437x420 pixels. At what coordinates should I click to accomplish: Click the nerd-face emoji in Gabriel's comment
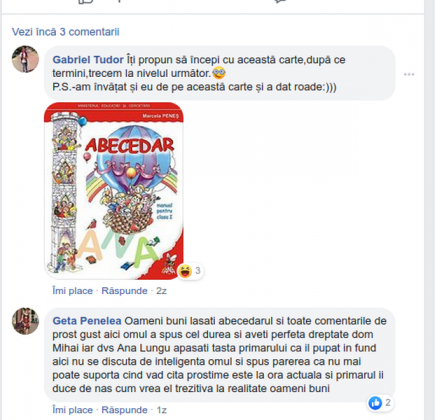point(219,73)
